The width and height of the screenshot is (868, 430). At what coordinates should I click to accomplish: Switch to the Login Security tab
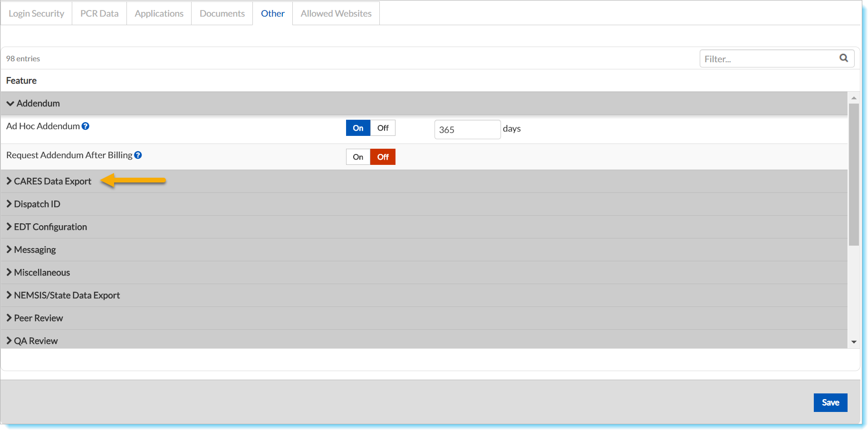(36, 13)
